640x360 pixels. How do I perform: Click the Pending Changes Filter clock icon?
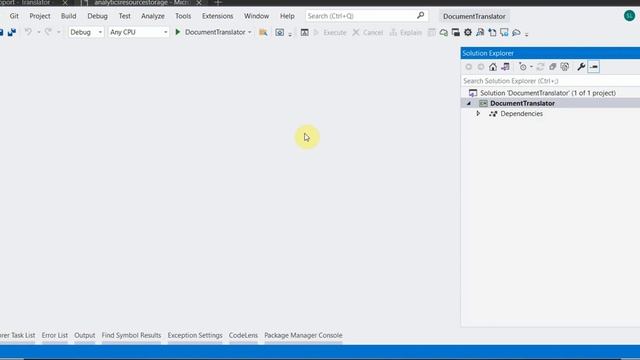522,67
